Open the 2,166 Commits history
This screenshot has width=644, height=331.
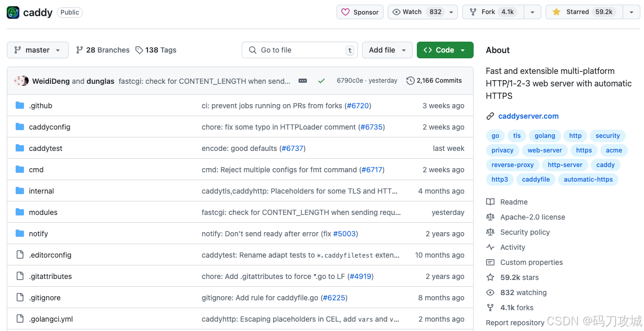(434, 81)
